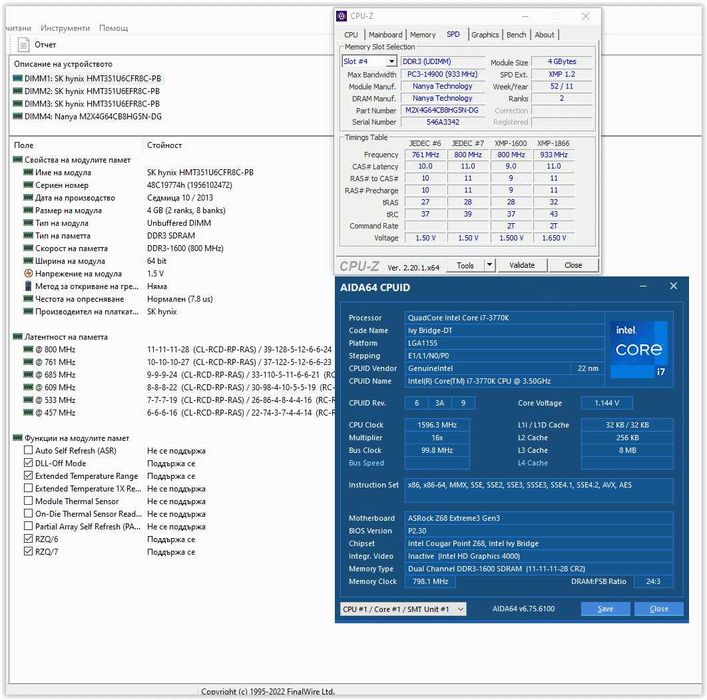Click memory icon beside Ширина на модула
This screenshot has width=707, height=700.
[x=28, y=260]
